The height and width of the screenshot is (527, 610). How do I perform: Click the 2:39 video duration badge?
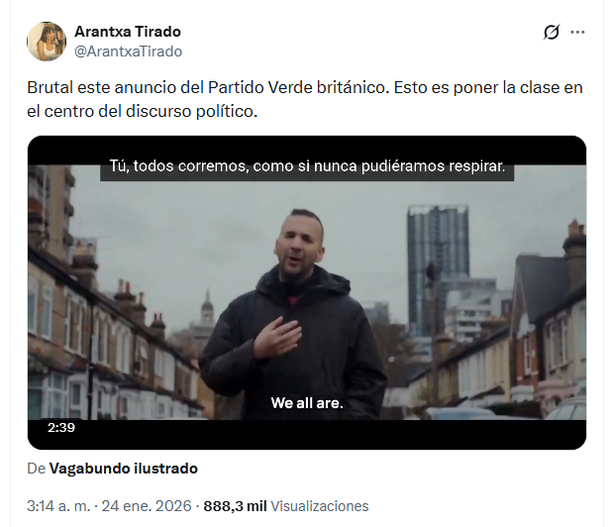click(61, 428)
